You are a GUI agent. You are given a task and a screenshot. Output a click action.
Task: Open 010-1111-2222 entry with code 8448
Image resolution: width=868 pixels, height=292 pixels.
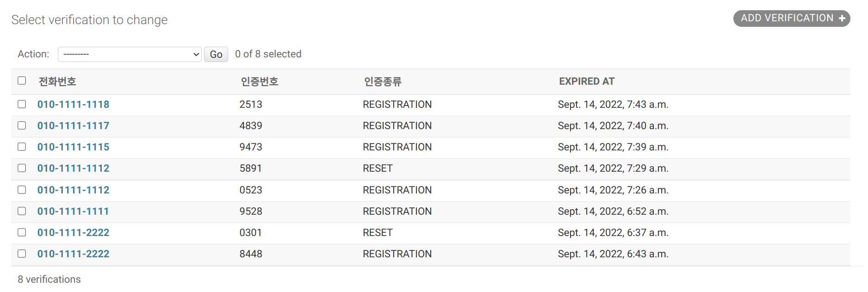coord(73,254)
